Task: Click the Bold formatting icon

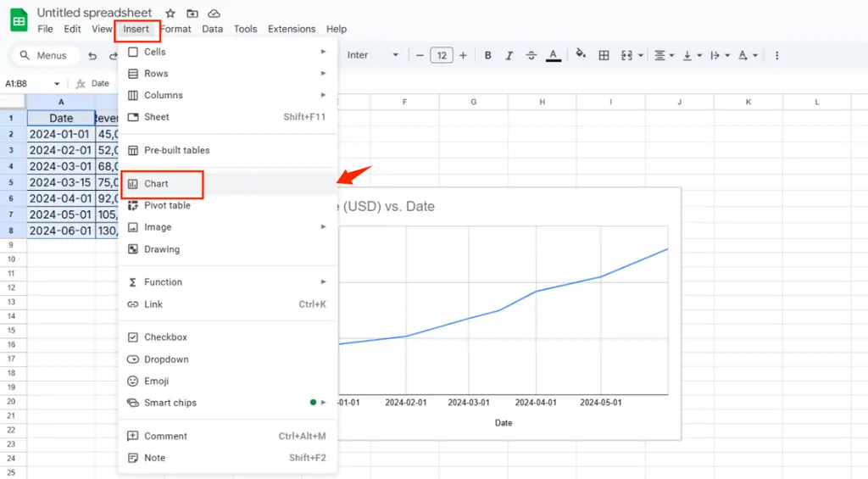Action: pos(487,55)
